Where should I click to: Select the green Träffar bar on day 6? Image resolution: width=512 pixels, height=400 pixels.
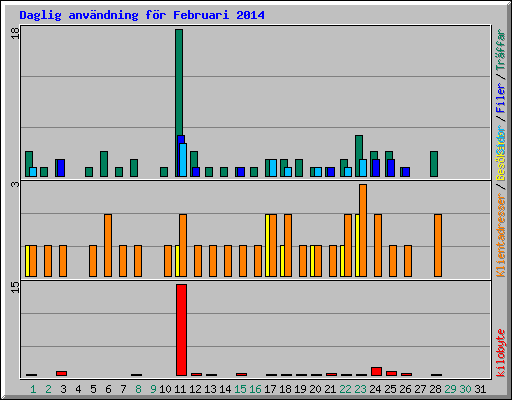point(104,164)
